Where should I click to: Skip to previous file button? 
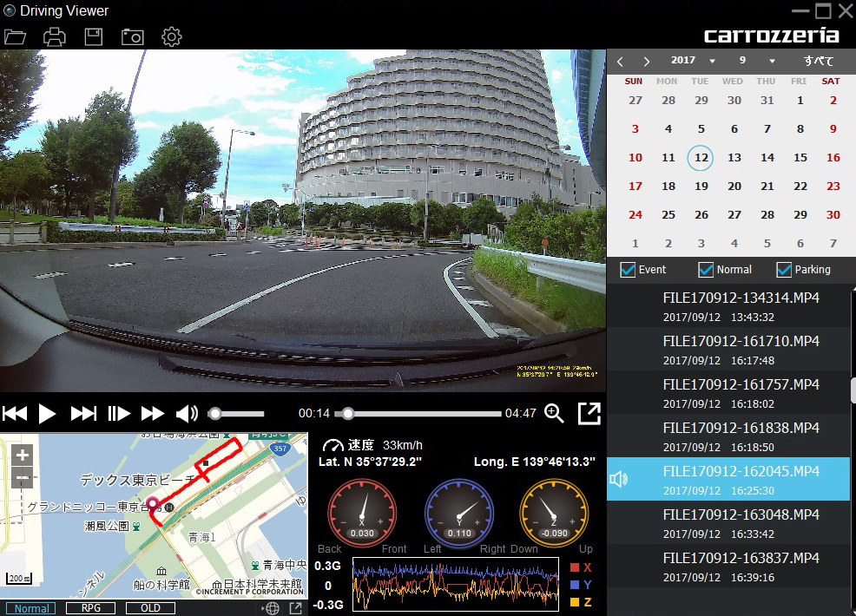[15, 414]
